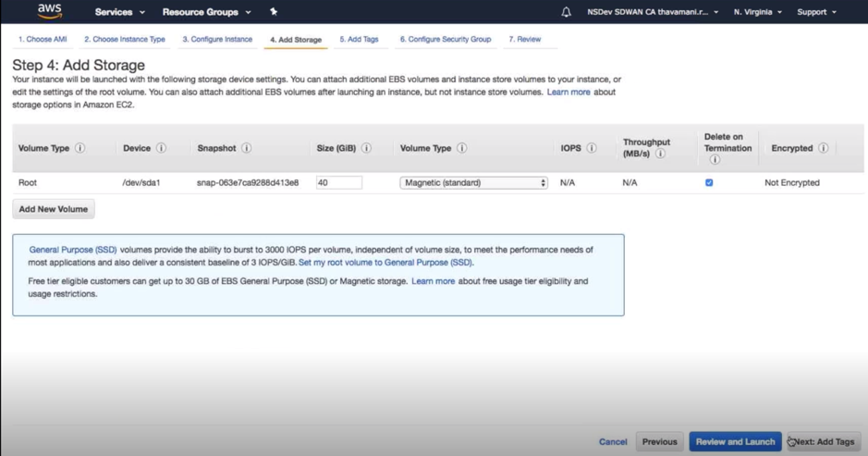The width and height of the screenshot is (868, 456).
Task: Click Set my root volume to General Purpose link
Action: pos(385,263)
